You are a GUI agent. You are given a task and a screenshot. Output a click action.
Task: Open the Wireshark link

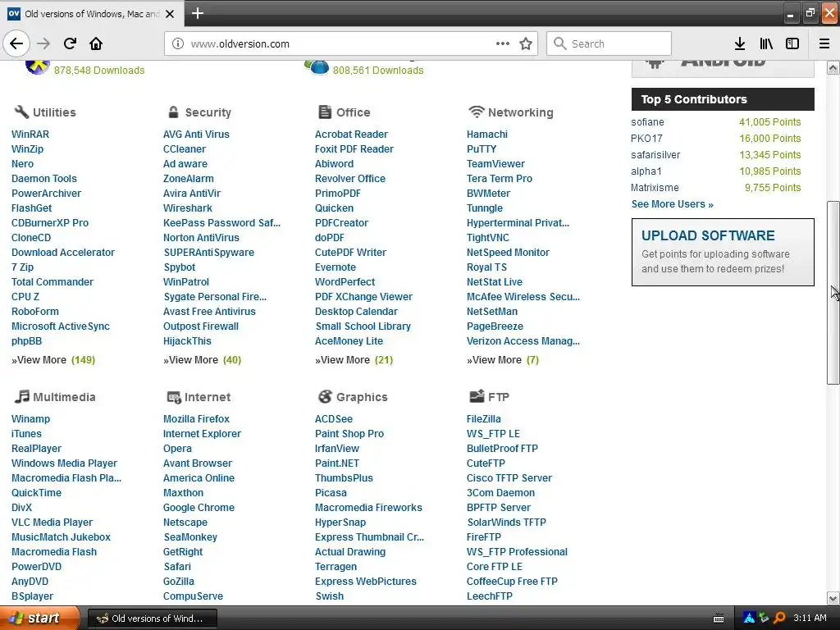188,208
